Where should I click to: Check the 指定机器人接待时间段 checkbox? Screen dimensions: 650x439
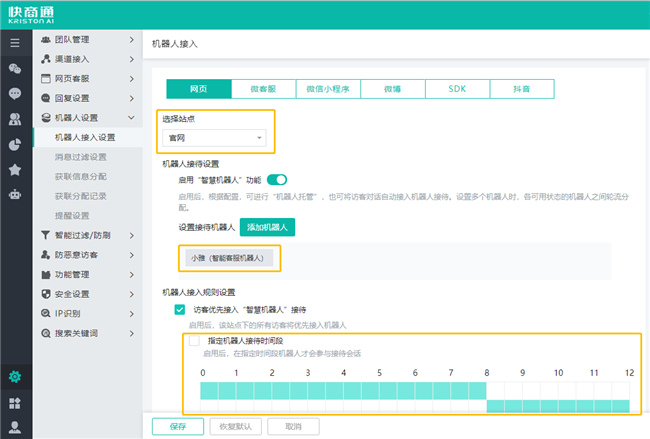[192, 341]
